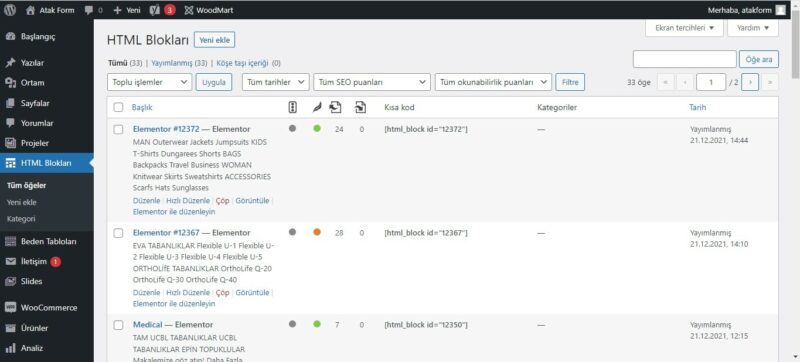This screenshot has height=362, width=800.
Task: Click the shortcode [html_block id="12350"]
Action: coord(426,325)
